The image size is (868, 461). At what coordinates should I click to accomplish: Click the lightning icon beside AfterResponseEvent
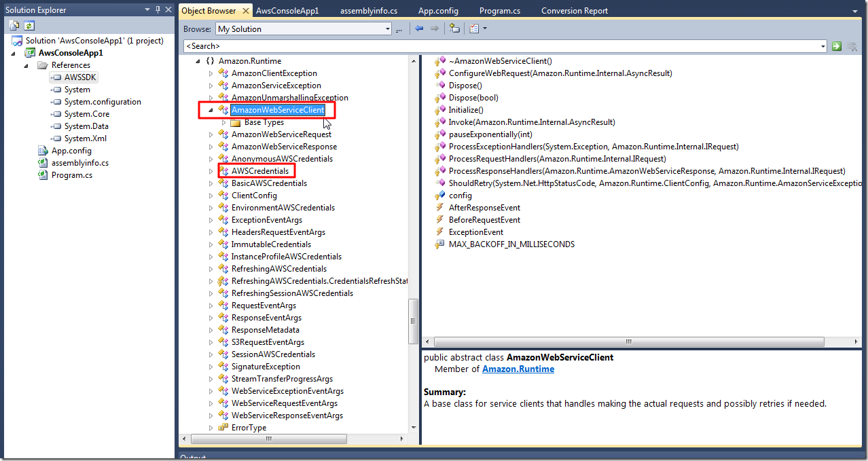coord(440,208)
